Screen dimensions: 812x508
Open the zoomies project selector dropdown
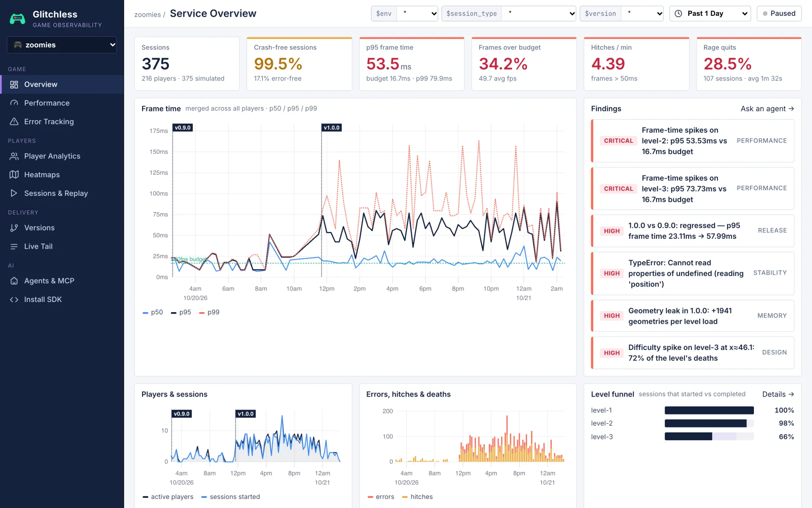click(62, 45)
